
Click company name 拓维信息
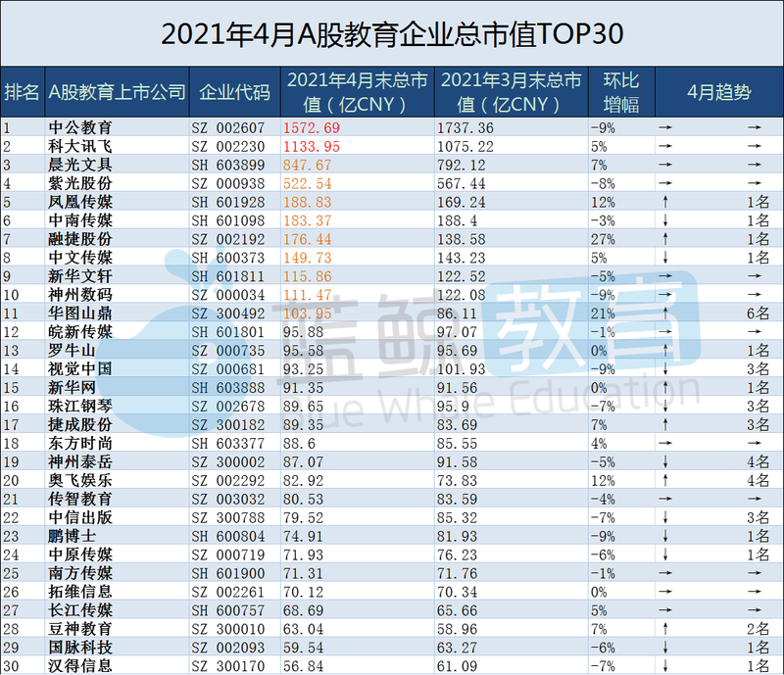(x=80, y=592)
